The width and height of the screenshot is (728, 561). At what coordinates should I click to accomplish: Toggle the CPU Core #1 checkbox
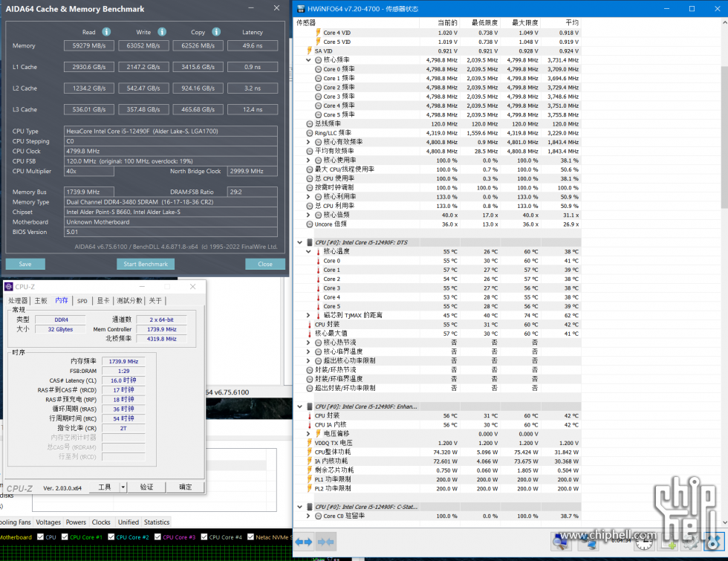tap(65, 536)
